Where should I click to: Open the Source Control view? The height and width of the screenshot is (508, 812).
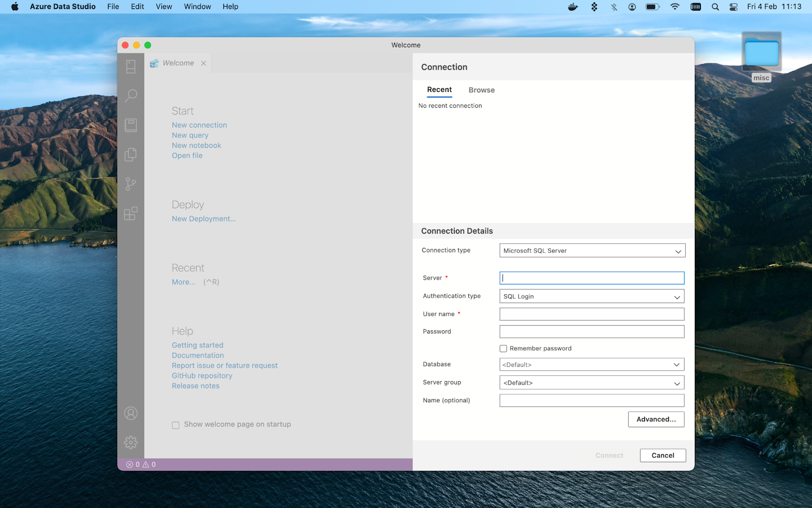coord(131,183)
